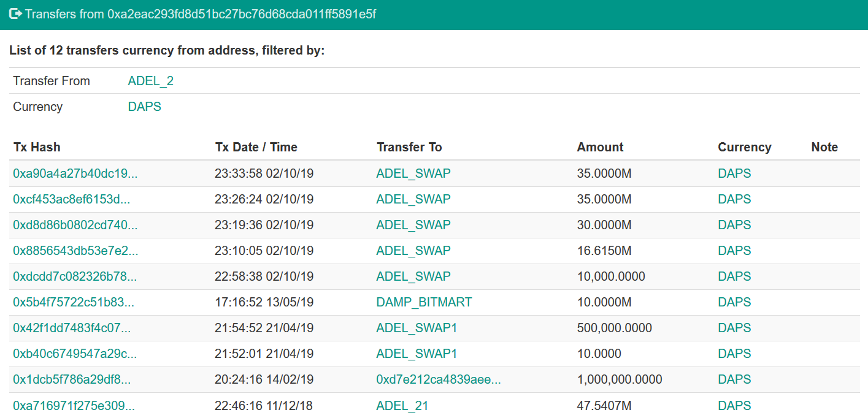Select the 16.6150M amount cell
Viewport: 868px width, 418px height.
(x=604, y=251)
